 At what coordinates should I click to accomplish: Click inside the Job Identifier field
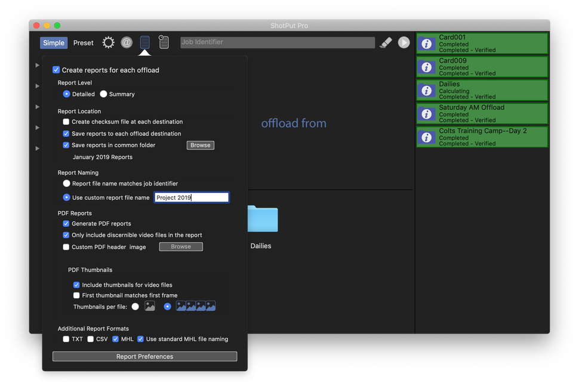[276, 42]
